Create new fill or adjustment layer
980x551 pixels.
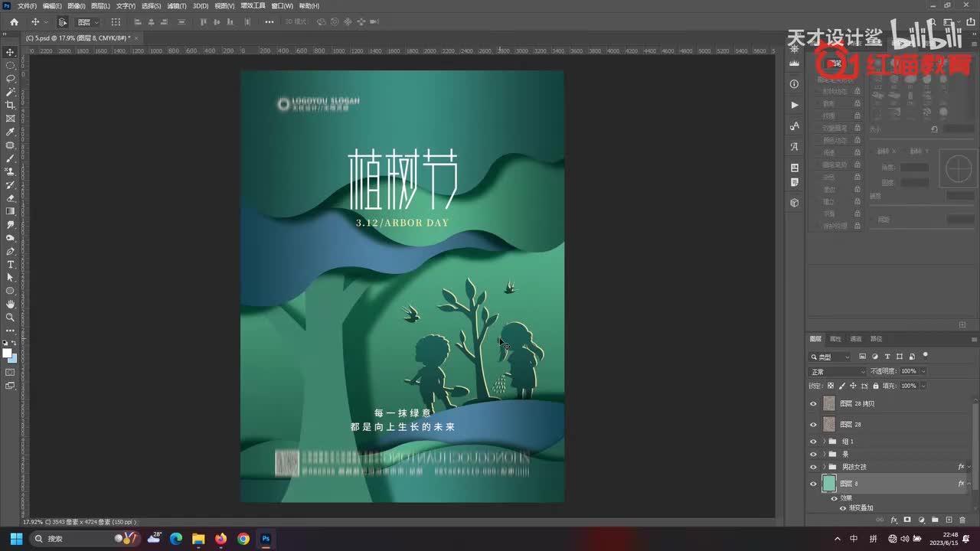coord(921,520)
